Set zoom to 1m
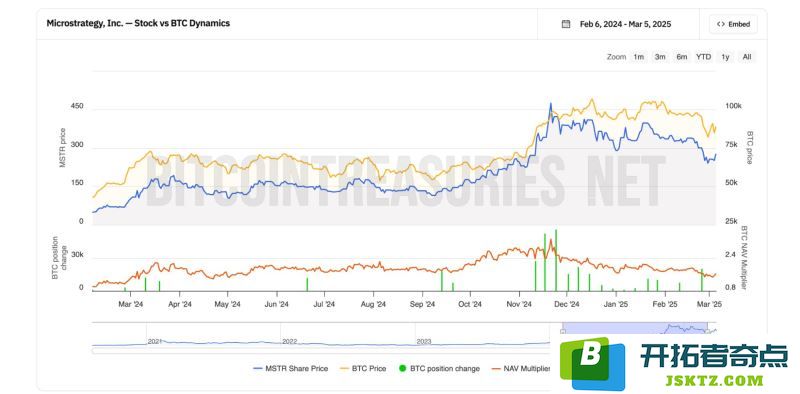Screen dimensions: 800x394 point(638,57)
